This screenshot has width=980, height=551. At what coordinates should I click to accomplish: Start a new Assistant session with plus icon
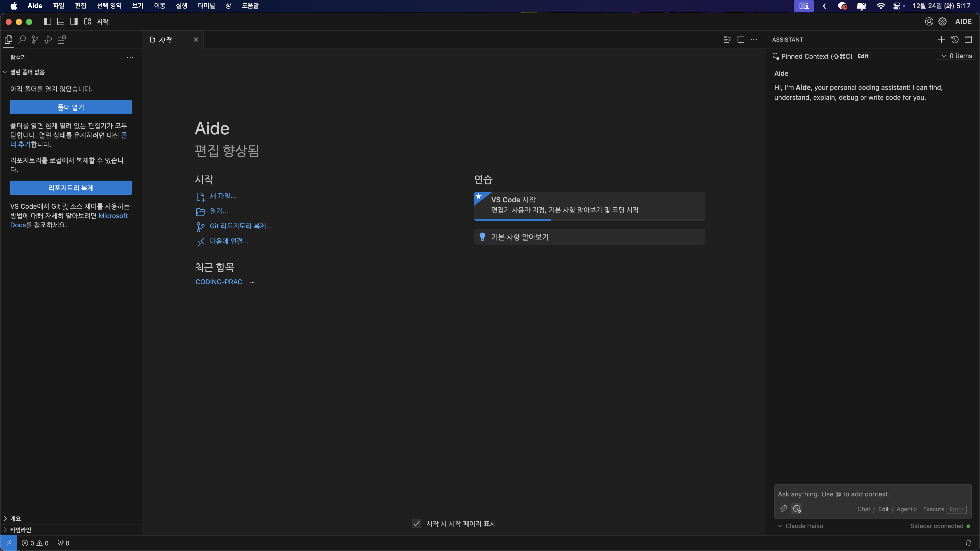coord(941,40)
